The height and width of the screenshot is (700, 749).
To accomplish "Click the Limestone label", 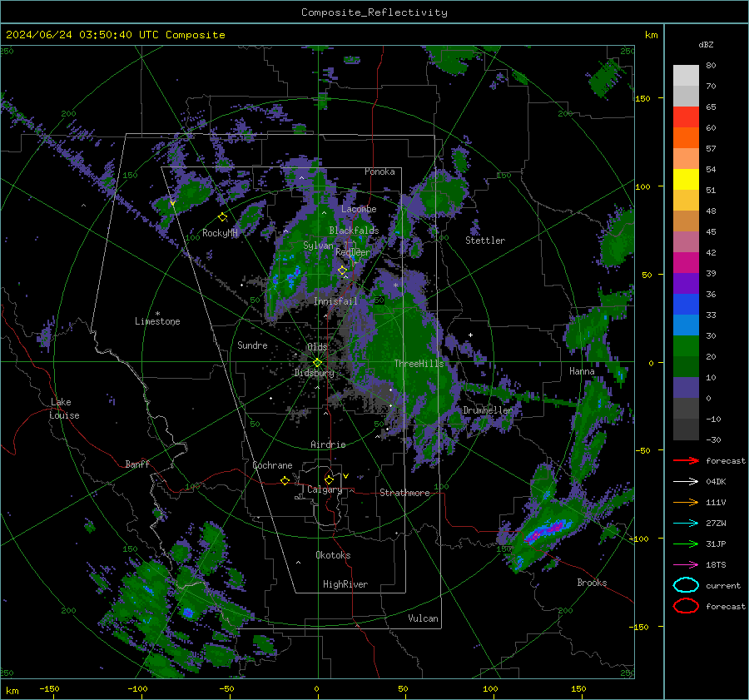I will [x=157, y=321].
